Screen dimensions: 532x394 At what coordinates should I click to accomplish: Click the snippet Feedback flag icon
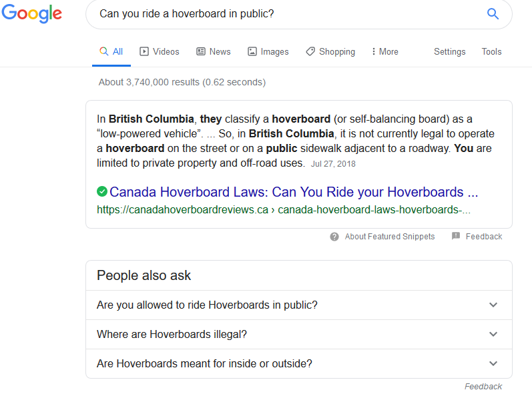point(456,236)
